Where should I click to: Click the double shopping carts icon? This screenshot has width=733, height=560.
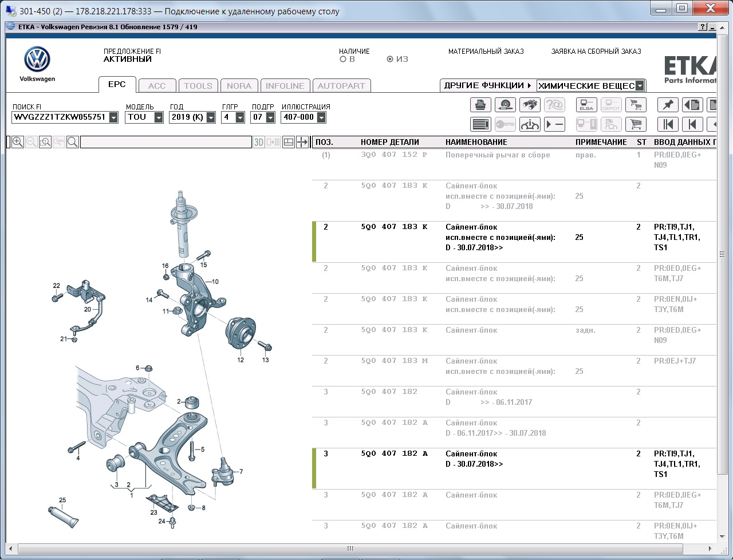tap(636, 105)
